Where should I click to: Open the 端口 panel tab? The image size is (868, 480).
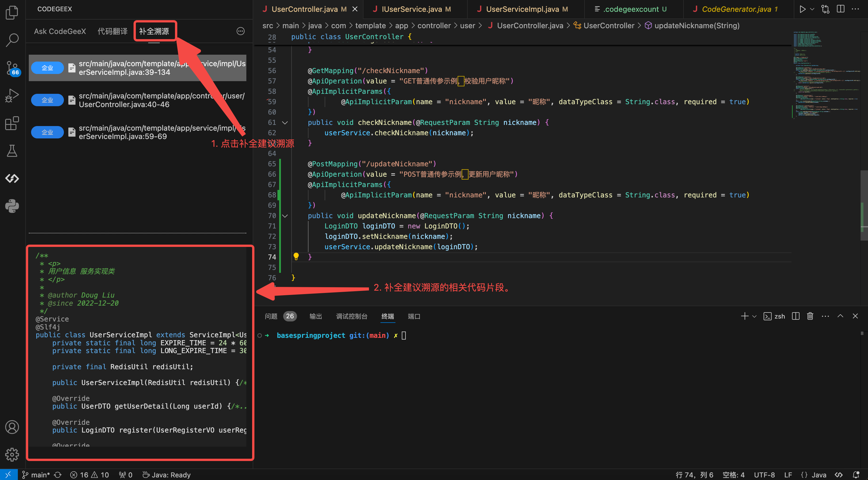414,316
